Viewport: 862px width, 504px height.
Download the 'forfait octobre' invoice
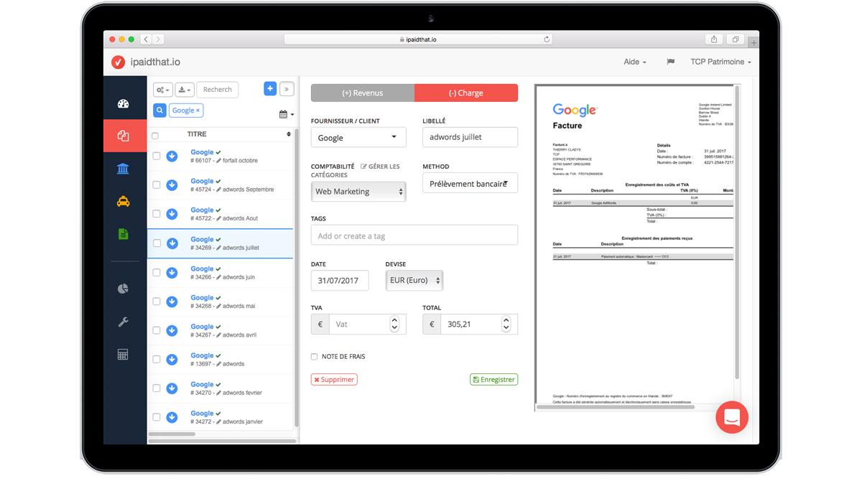pyautogui.click(x=172, y=156)
